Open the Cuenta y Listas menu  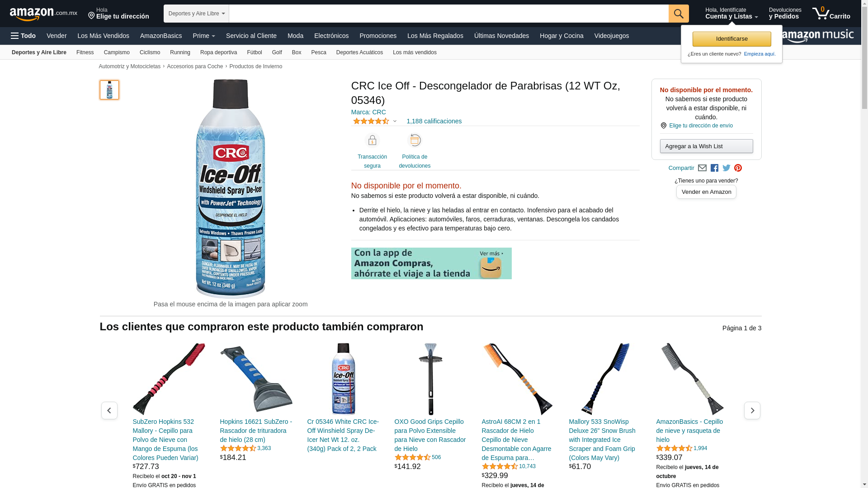tap(731, 14)
